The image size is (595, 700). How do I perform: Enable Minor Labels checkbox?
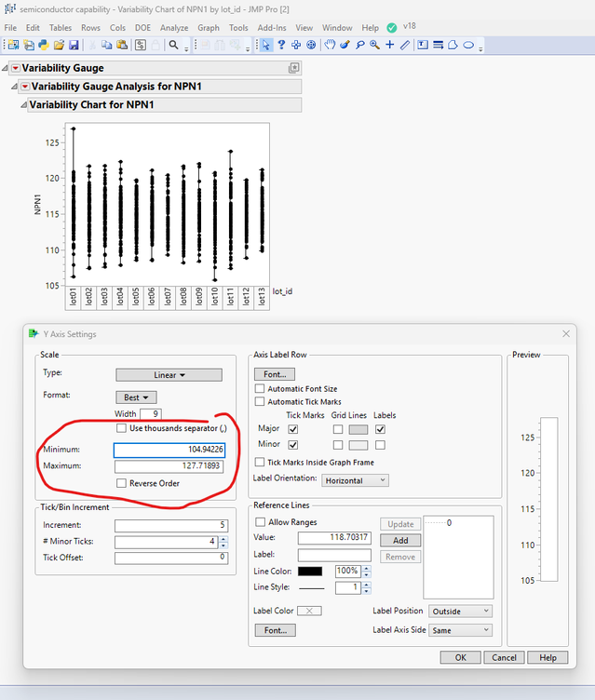380,445
